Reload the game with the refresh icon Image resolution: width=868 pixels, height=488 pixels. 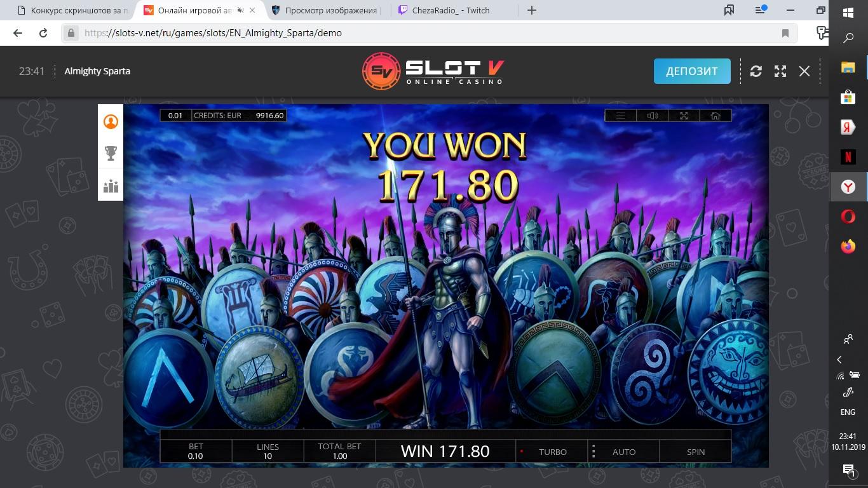coord(756,71)
